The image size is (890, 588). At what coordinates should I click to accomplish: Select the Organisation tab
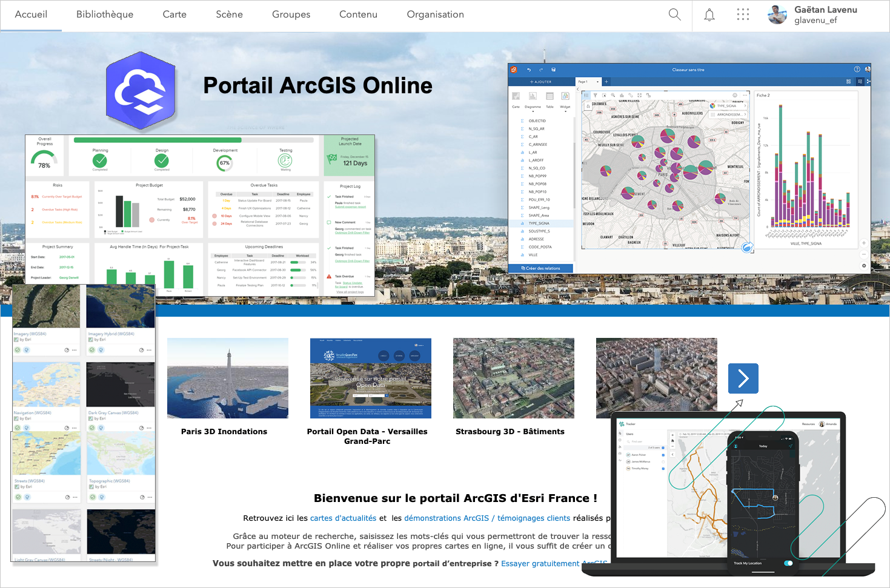pos(435,15)
